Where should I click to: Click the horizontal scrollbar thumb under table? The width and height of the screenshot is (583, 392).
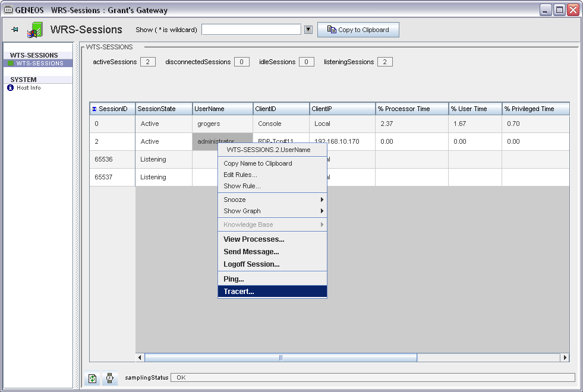[281, 358]
